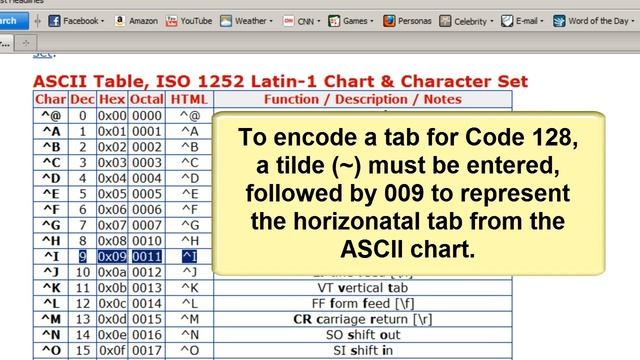Image resolution: width=640 pixels, height=360 pixels.
Task: Open the YouTube bookmark icon
Action: pos(171,21)
